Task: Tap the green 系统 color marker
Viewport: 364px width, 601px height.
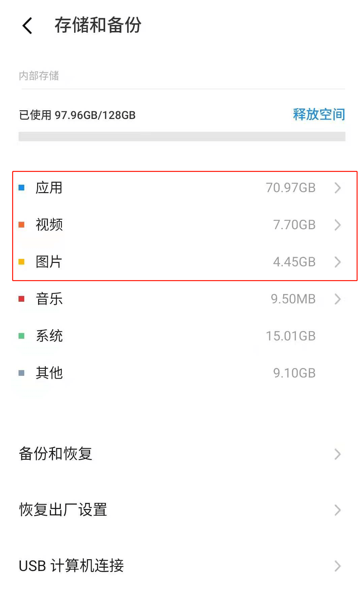Action: (x=22, y=336)
